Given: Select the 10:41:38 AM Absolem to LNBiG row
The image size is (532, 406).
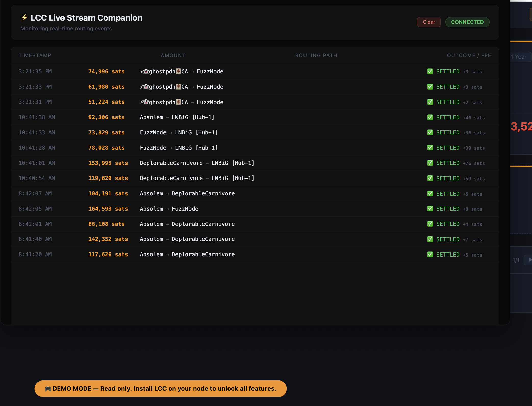Looking at the screenshot, I should click(x=255, y=117).
